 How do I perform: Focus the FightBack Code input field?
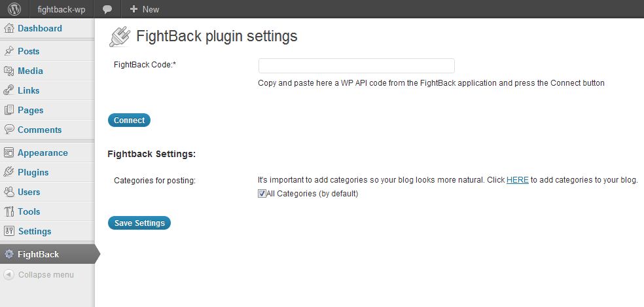pyautogui.click(x=356, y=65)
